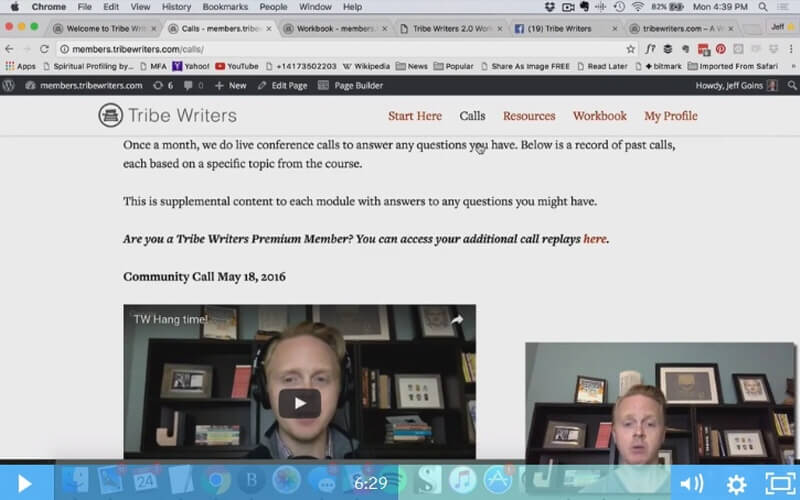Reload the page with the refresh icon
The width and height of the screenshot is (800, 500).
44,49
